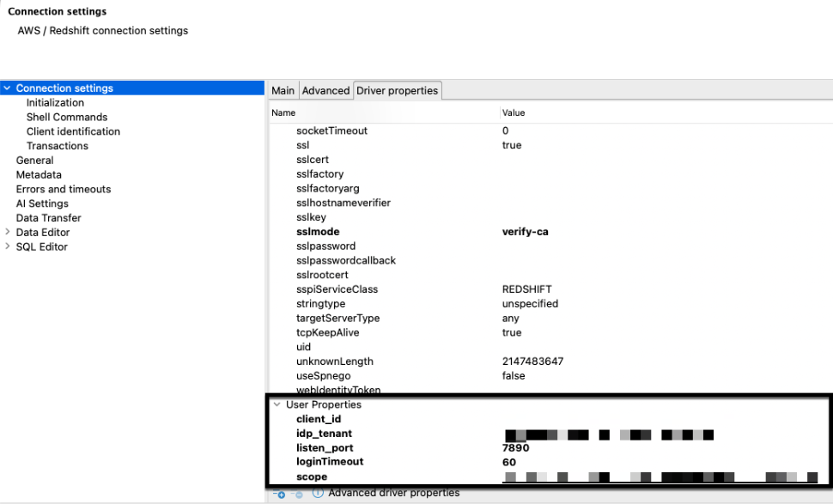Select Client identification in the sidebar
The width and height of the screenshot is (833, 504).
73,131
